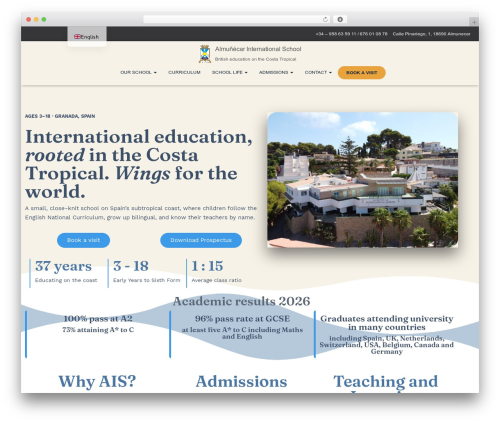The width and height of the screenshot is (500, 423).
Task: Click the '3 - 18' age range statistic
Action: tap(131, 266)
